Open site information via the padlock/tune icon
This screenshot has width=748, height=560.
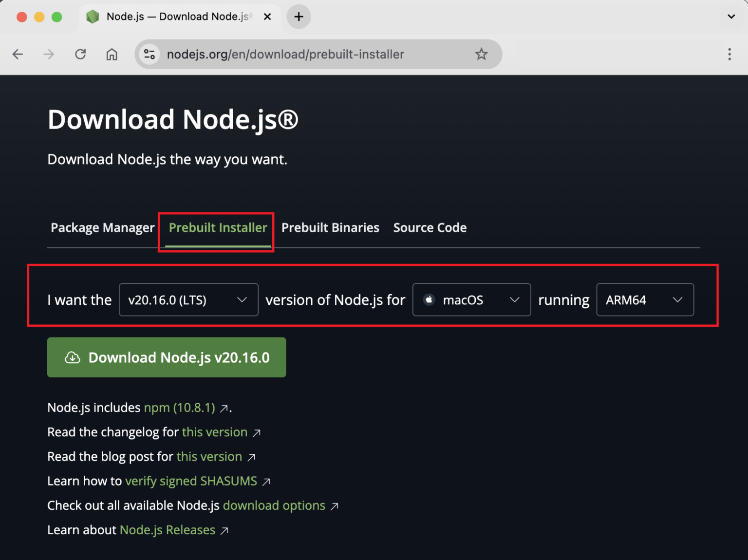pos(149,54)
